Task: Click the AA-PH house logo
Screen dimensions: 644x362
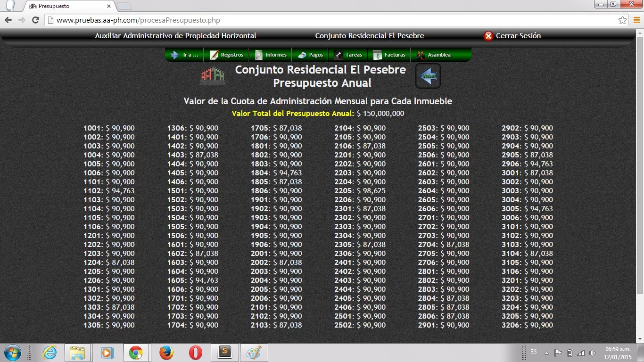Action: coord(213,76)
